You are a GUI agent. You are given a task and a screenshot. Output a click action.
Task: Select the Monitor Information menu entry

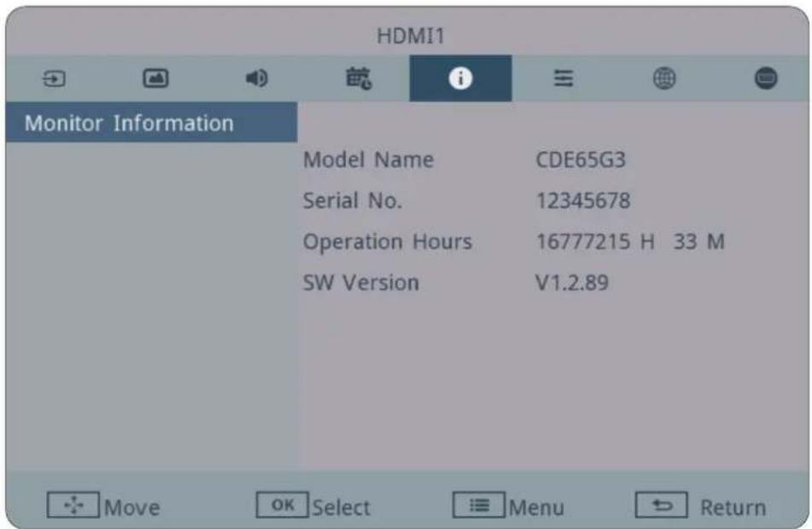tap(151, 122)
